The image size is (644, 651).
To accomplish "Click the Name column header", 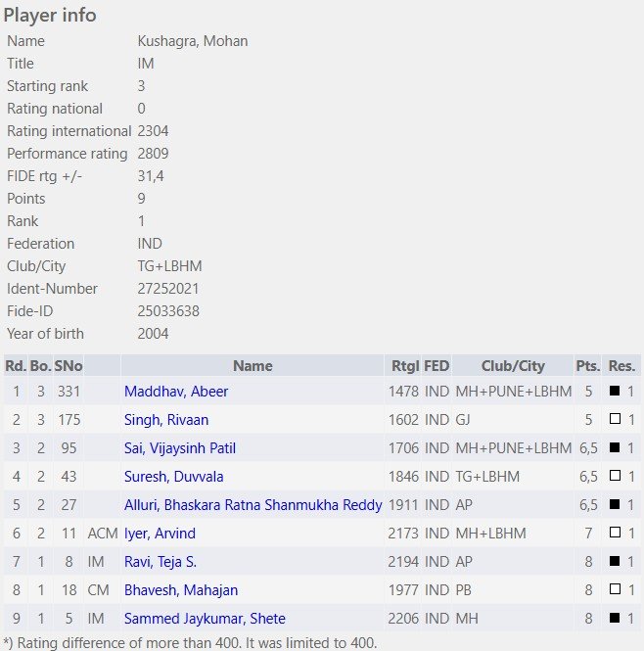I will pos(253,366).
